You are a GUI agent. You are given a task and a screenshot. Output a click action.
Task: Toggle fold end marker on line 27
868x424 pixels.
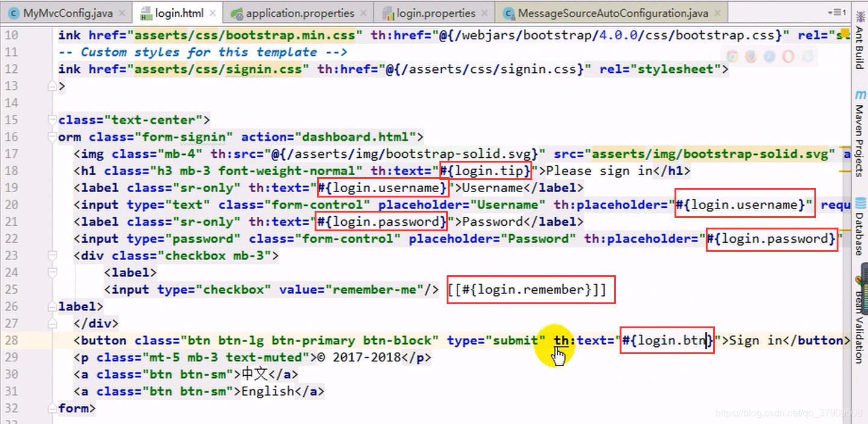(x=52, y=323)
